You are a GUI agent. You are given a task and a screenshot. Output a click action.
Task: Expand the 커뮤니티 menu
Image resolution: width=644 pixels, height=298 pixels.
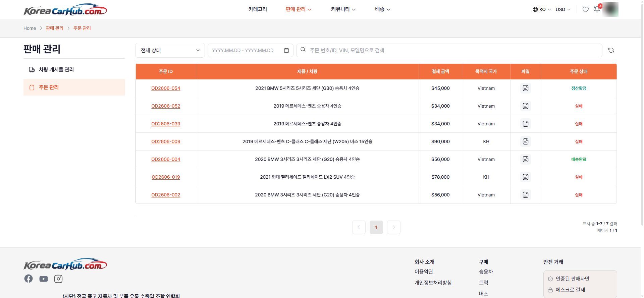(343, 9)
